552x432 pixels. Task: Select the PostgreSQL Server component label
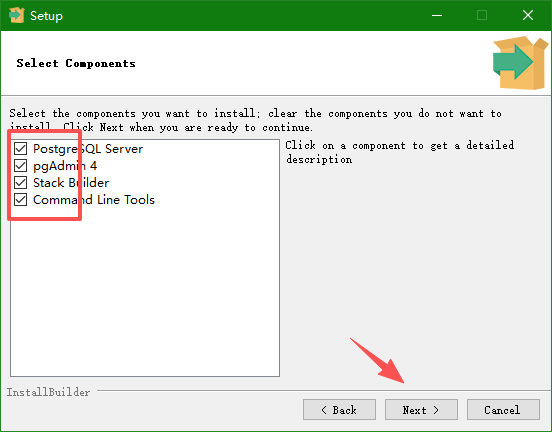pyautogui.click(x=88, y=149)
